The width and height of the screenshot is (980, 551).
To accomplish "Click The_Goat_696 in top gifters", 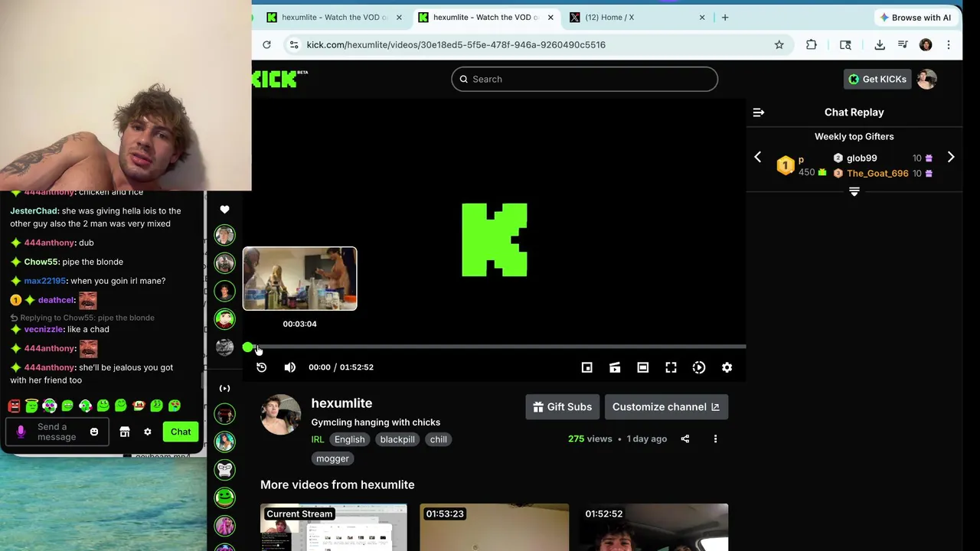I will click(x=877, y=174).
